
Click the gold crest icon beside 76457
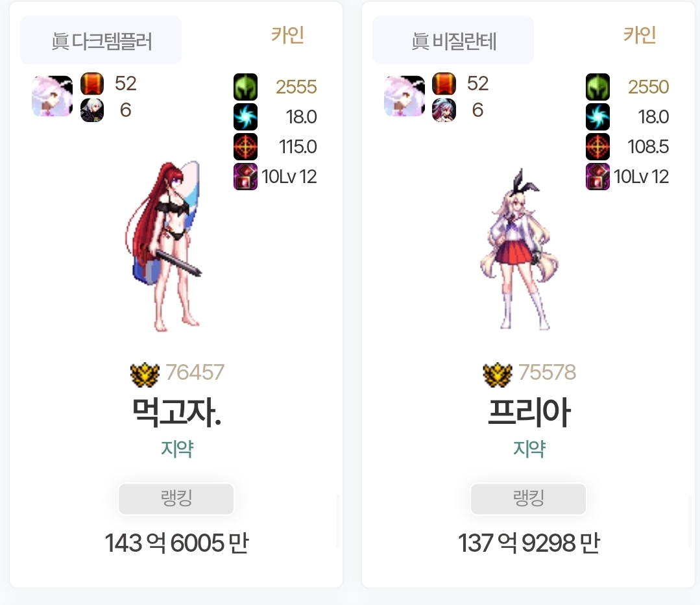click(x=145, y=375)
